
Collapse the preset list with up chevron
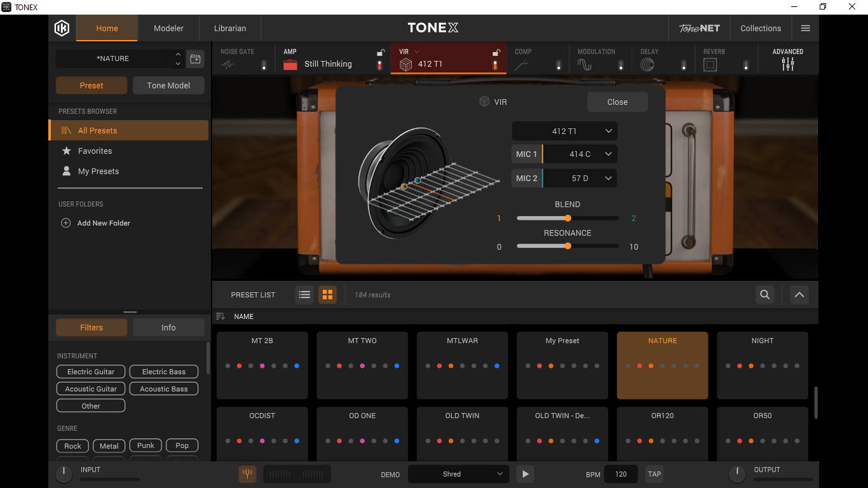(799, 294)
